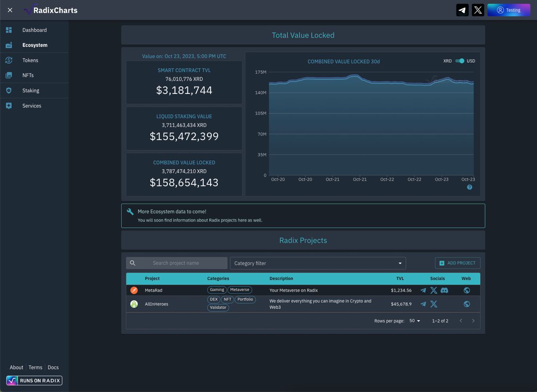Click AllInHeroes' TVL of $45,678.9
The height and width of the screenshot is (392, 537).
click(401, 304)
